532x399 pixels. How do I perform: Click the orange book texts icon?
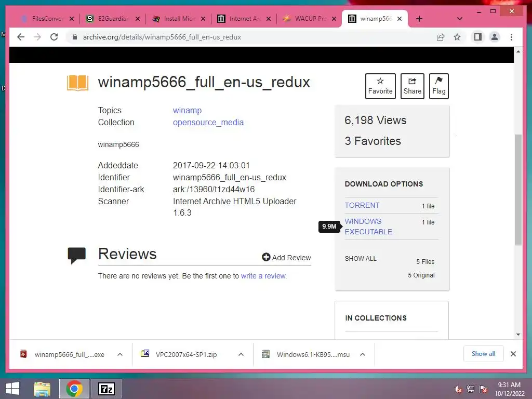coord(78,83)
